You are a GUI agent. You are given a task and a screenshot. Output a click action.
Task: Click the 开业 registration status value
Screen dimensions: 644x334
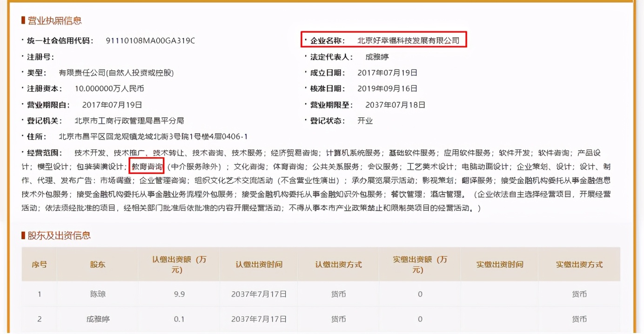365,121
